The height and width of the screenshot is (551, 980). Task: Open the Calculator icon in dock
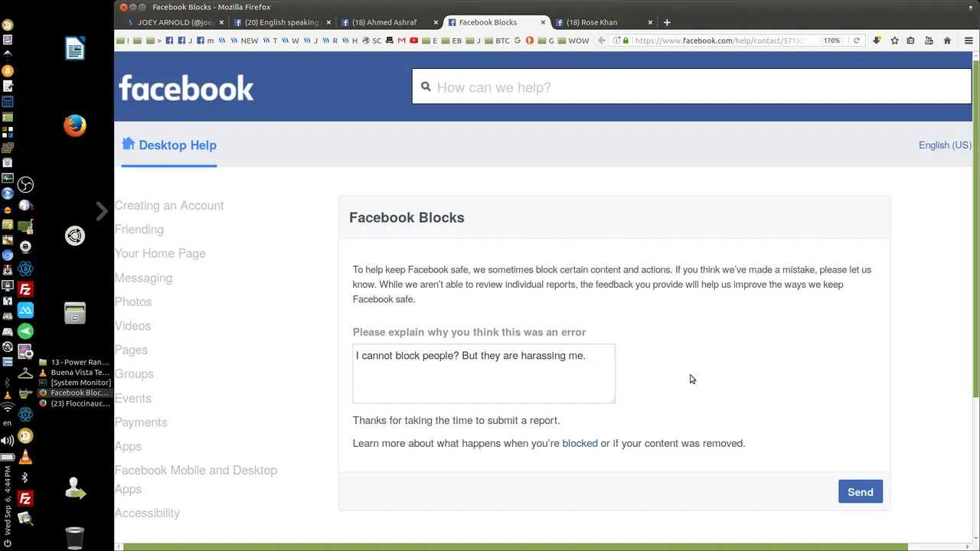[x=8, y=101]
